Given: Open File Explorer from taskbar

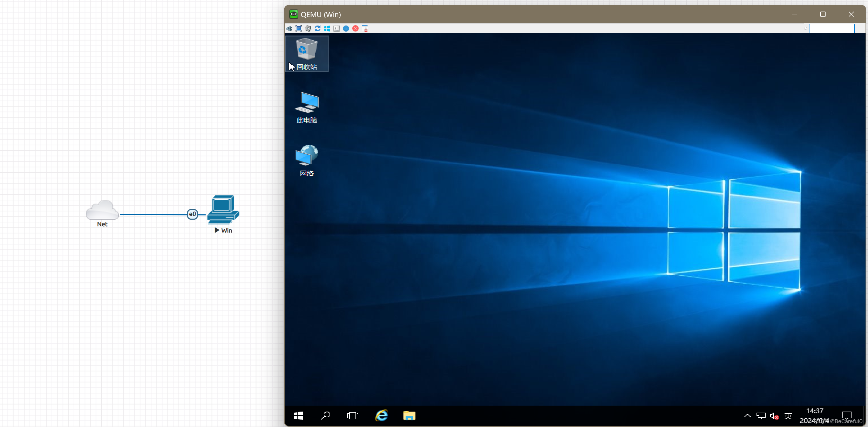Looking at the screenshot, I should point(409,416).
